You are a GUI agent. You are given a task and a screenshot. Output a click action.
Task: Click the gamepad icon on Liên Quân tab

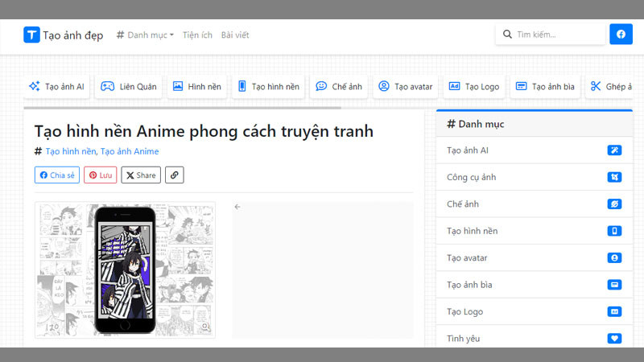pos(108,86)
